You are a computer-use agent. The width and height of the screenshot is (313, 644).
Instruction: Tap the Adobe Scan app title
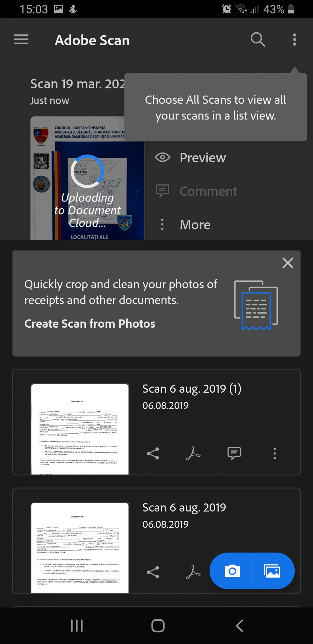(x=92, y=40)
